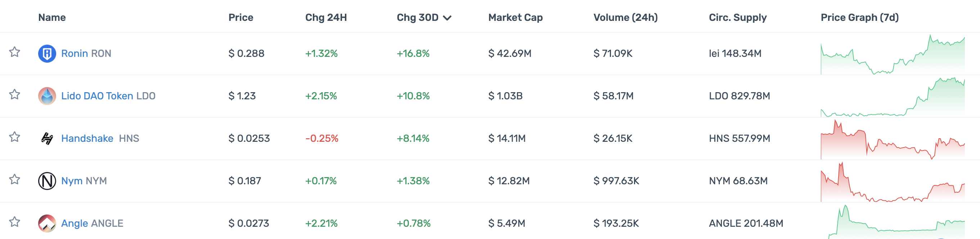980x239 pixels.
Task: Sort by Circ. Supply column header
Action: coord(737,18)
